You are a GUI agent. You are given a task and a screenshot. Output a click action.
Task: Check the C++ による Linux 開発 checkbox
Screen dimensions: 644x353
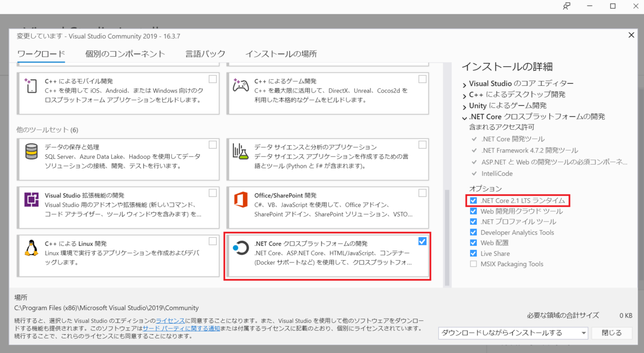click(213, 241)
